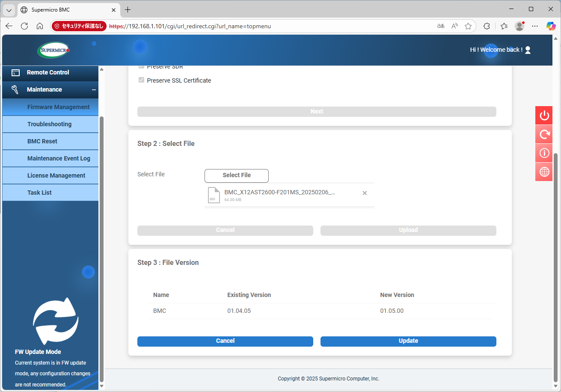Remove the selected BMC firmware file
This screenshot has height=392, width=561.
[365, 193]
